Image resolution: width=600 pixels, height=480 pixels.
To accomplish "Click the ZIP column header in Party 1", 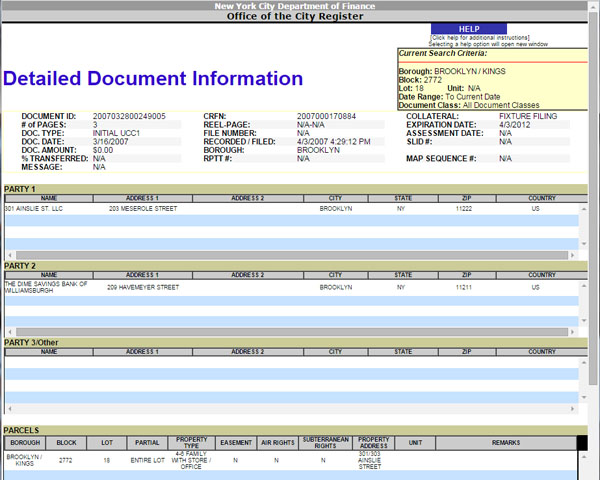I will (x=463, y=198).
